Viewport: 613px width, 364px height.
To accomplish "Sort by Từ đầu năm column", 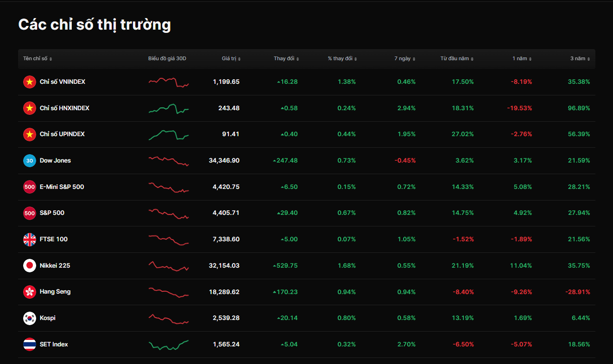I will click(x=456, y=59).
